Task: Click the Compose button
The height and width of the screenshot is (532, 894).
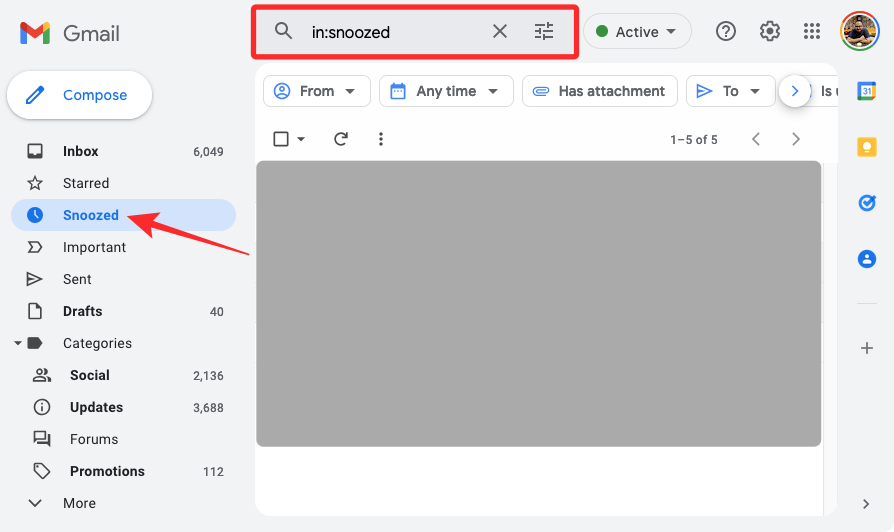Action: pos(80,95)
